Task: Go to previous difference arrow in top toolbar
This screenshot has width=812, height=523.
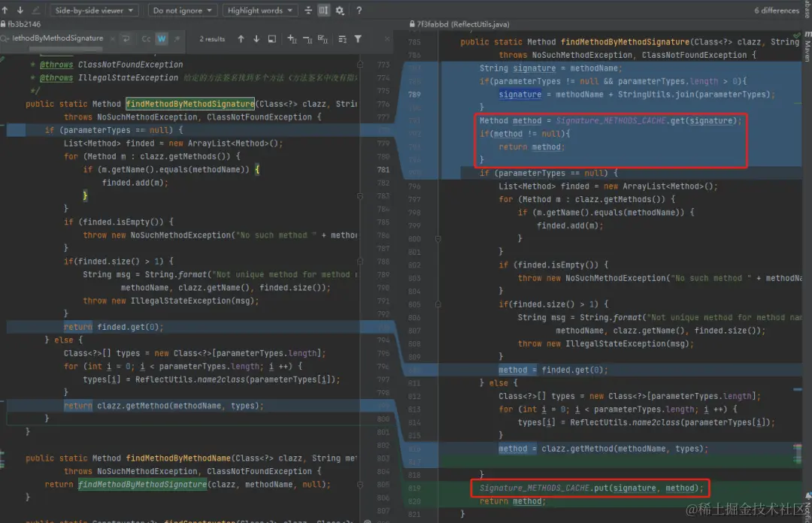Action: pyautogui.click(x=5, y=10)
